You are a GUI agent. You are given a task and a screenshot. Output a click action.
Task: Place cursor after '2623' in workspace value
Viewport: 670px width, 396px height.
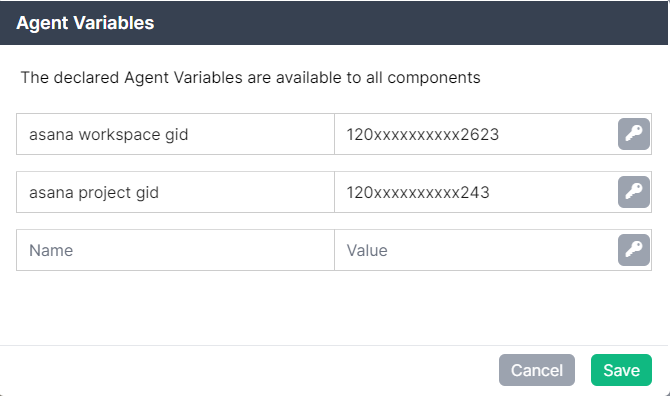pos(500,135)
